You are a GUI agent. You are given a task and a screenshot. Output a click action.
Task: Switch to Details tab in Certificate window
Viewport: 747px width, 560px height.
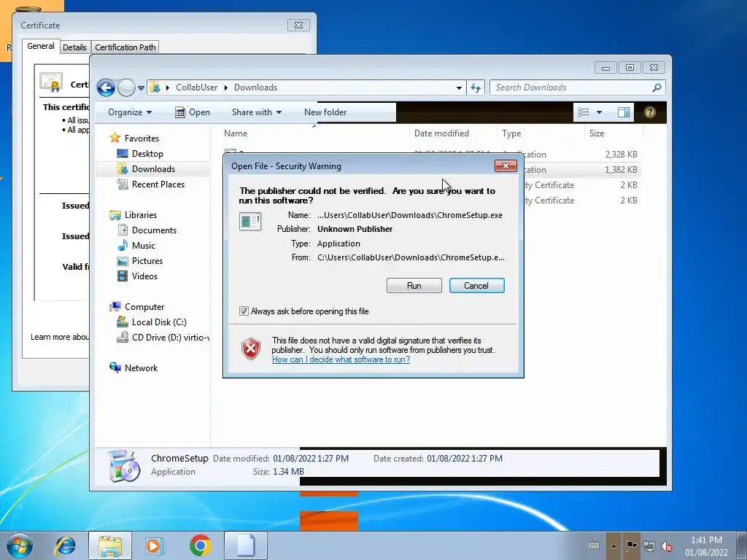pyautogui.click(x=75, y=47)
